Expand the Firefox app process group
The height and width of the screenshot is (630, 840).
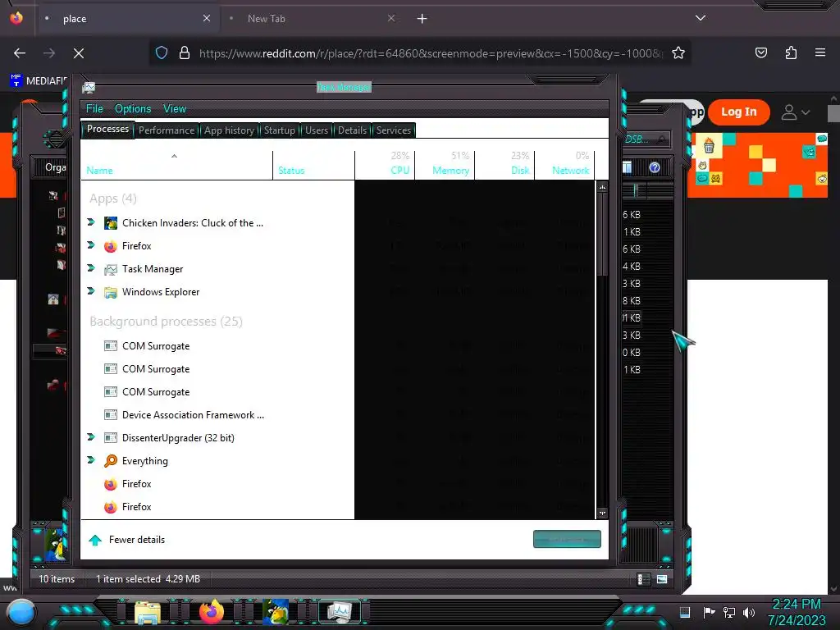pyautogui.click(x=91, y=244)
